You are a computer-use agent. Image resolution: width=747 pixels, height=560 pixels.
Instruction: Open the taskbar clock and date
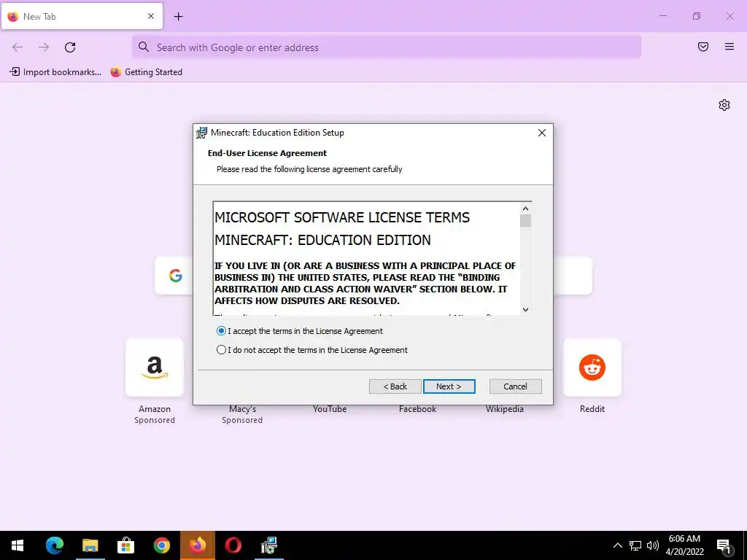[684, 545]
